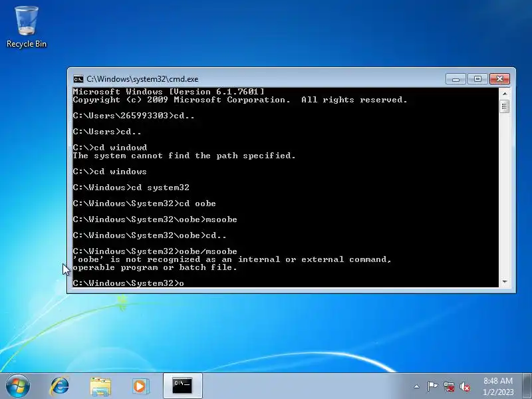Viewport: 532px width, 399px height.
Task: Click the line 'C:\Windows\System32>oobe/msoobe'
Action: [155, 251]
